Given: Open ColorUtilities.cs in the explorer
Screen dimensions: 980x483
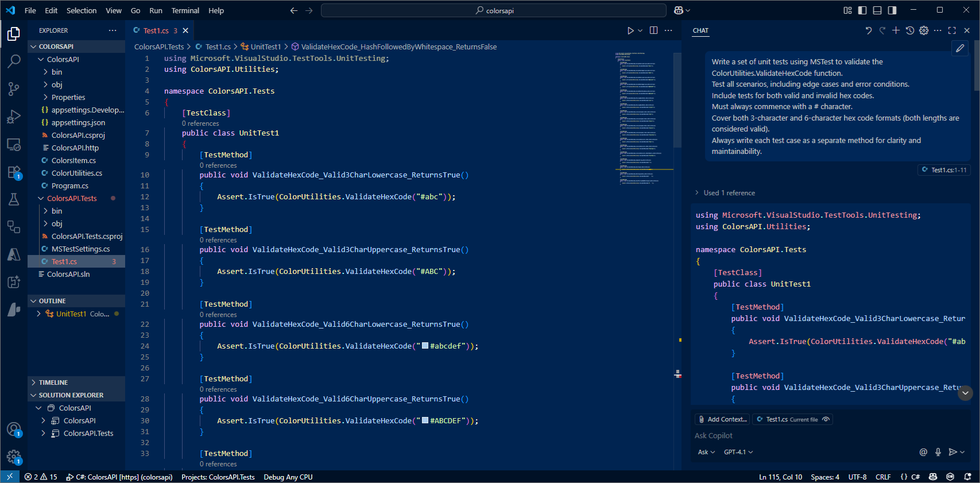Looking at the screenshot, I should pos(76,173).
